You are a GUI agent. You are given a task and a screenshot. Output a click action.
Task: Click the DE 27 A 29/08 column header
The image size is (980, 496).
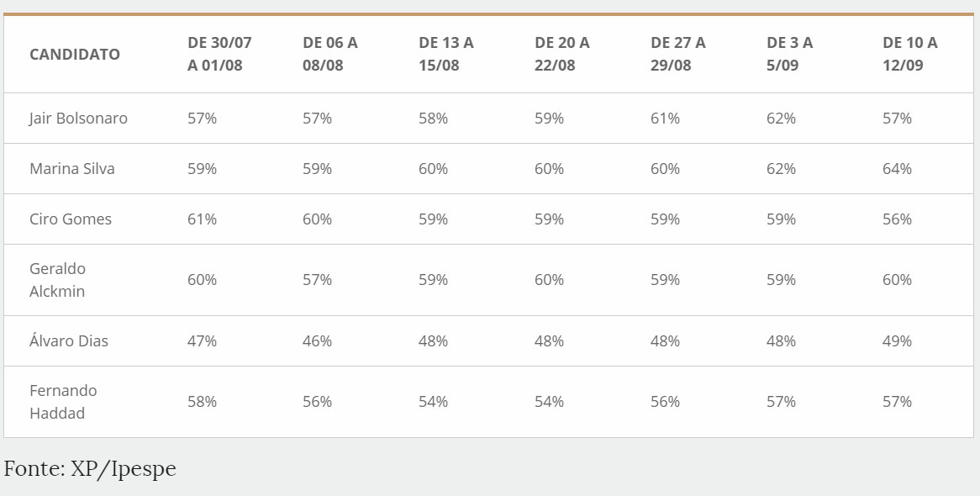(678, 54)
